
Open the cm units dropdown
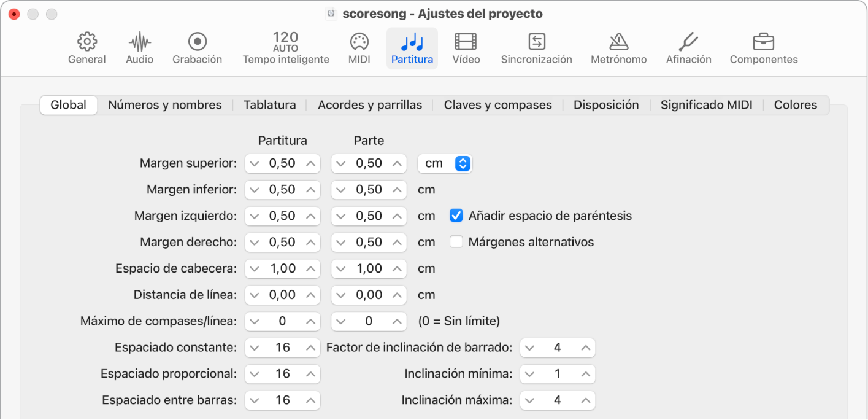point(445,163)
